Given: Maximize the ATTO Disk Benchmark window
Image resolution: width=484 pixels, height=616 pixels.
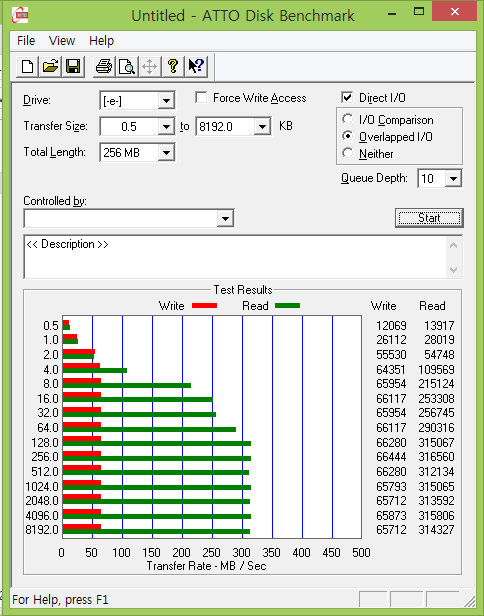Looking at the screenshot, I should coord(419,12).
